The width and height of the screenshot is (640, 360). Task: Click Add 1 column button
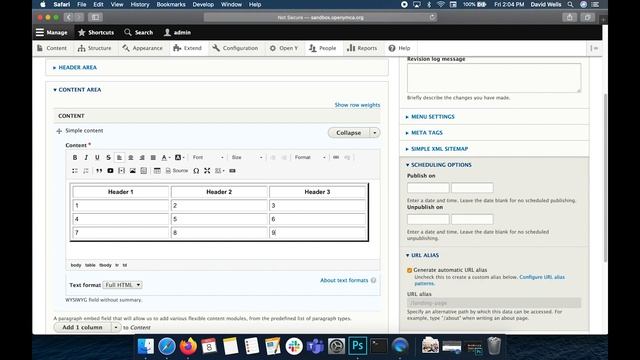point(82,327)
